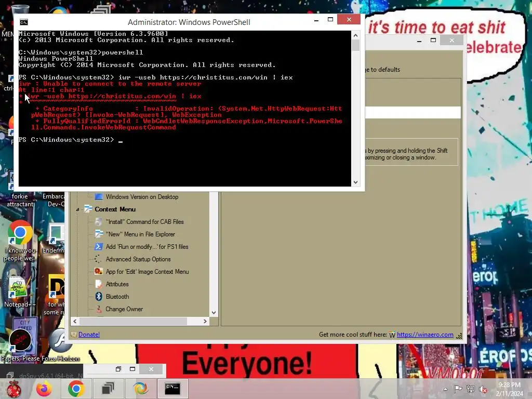Screen dimensions: 532x399
Task: Open the network tray icon
Action: pos(471,389)
